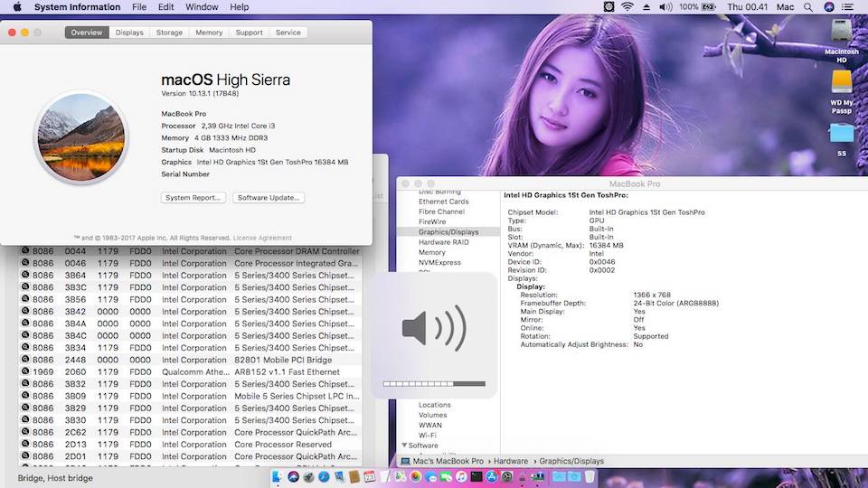Select Hardware RAID in sidebar
This screenshot has width=868, height=488.
[443, 242]
